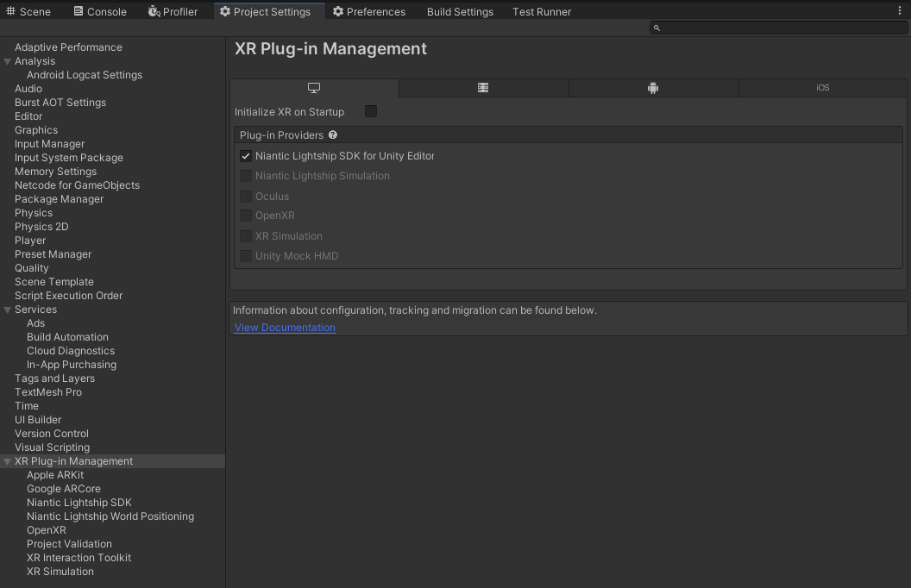Viewport: 911px width, 588px height.
Task: Collapse the Services tree section
Action: [x=8, y=310]
